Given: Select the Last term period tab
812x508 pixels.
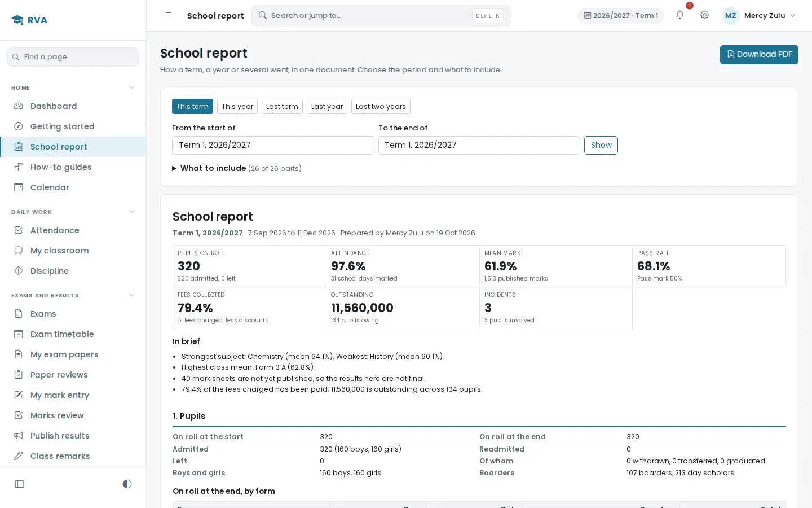Looking at the screenshot, I should pos(282,107).
